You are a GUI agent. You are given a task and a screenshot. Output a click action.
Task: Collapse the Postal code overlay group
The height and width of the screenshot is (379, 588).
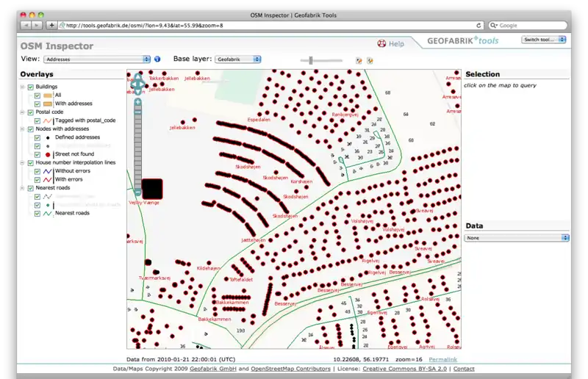point(22,112)
